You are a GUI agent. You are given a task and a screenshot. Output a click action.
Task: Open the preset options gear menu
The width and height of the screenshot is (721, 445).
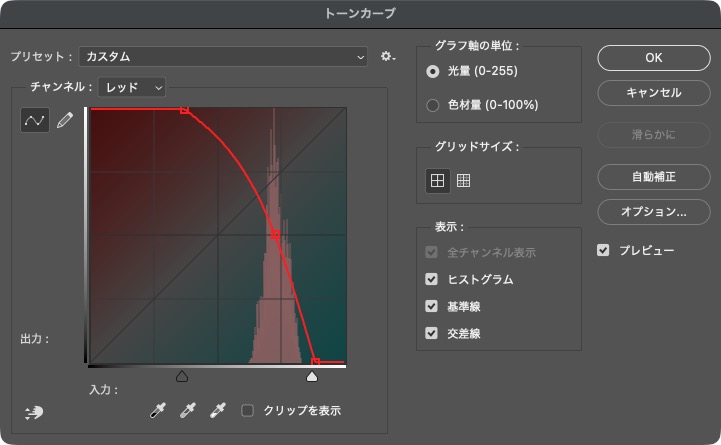click(x=388, y=57)
